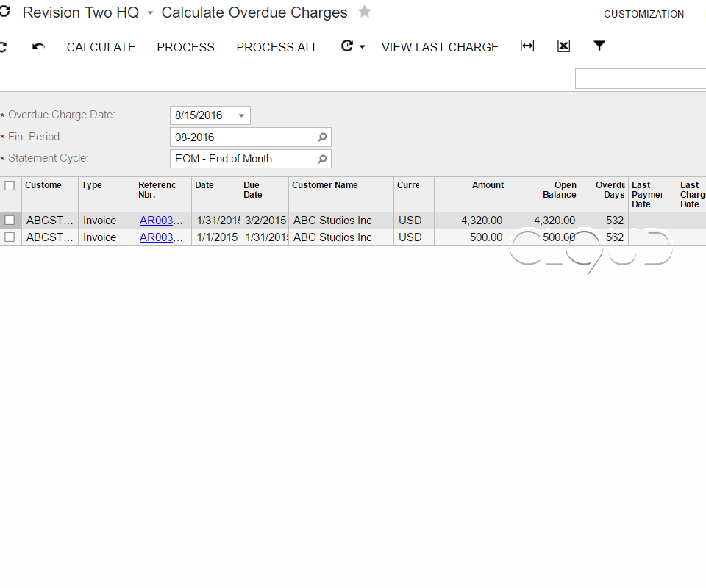Open Fin. Period lookup magnifier

pyautogui.click(x=322, y=137)
